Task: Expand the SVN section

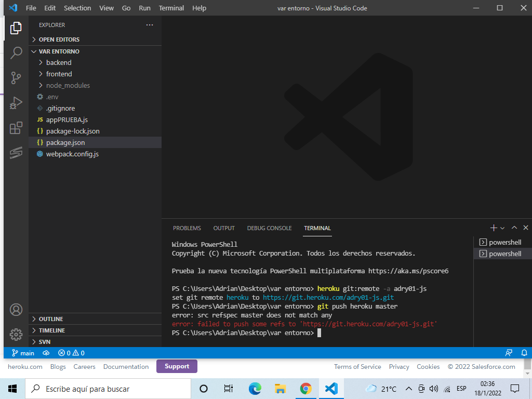Action: tap(95, 342)
